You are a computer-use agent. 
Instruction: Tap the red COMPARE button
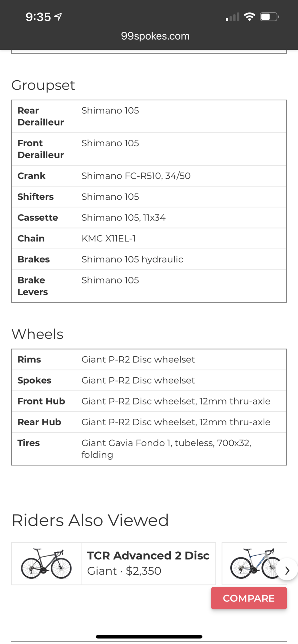coord(249,598)
